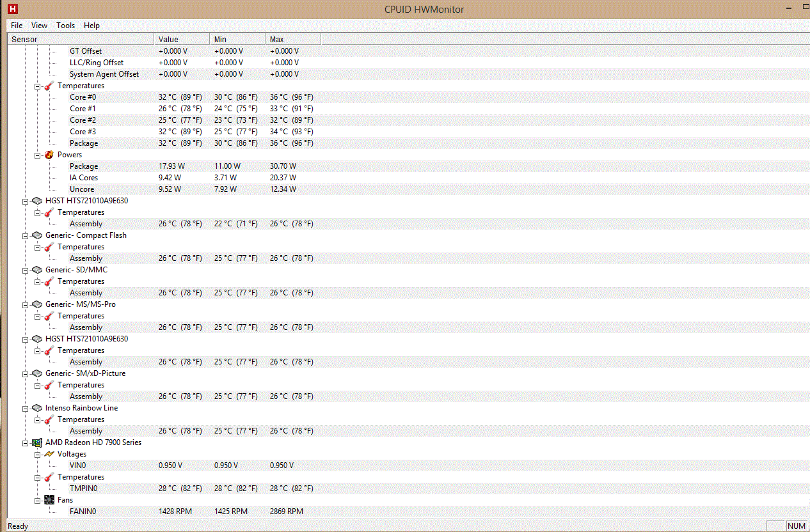
Task: Collapse the Voltages node under AMD Radeon
Action: pyautogui.click(x=38, y=454)
